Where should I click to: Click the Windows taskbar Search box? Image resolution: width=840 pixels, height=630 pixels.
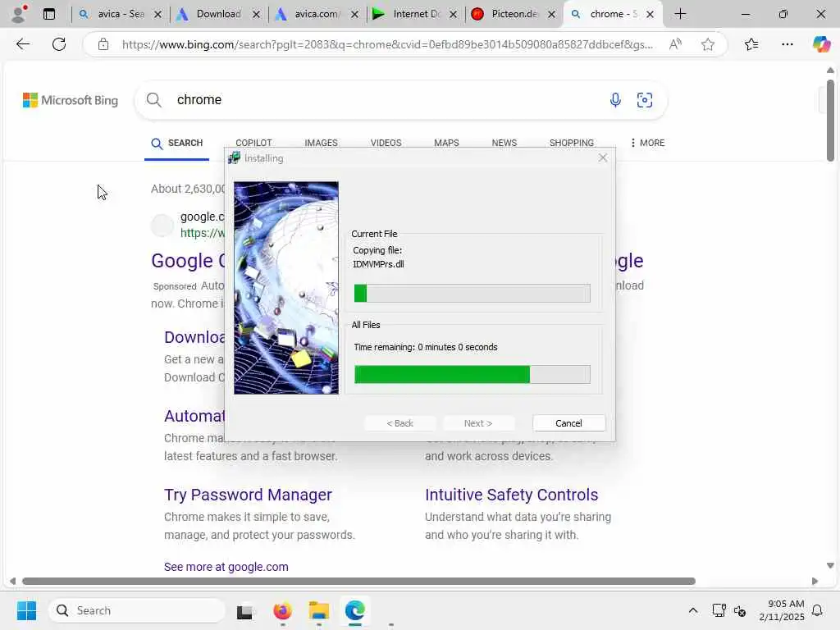pyautogui.click(x=137, y=610)
